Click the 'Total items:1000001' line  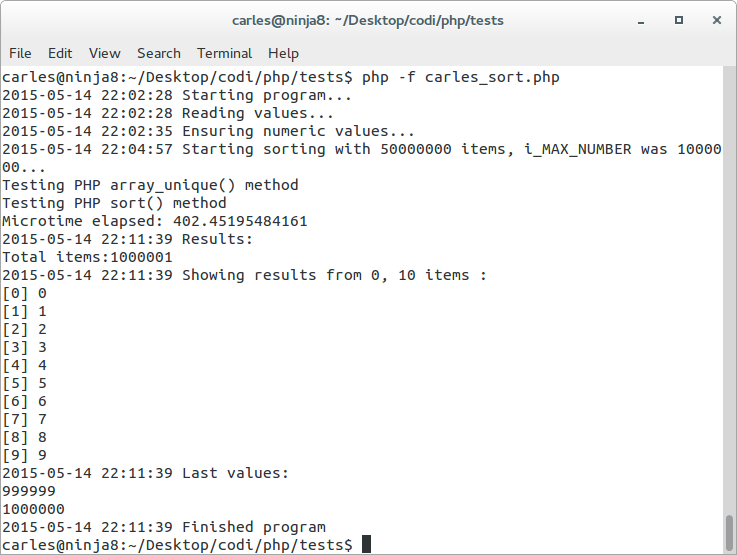87,257
